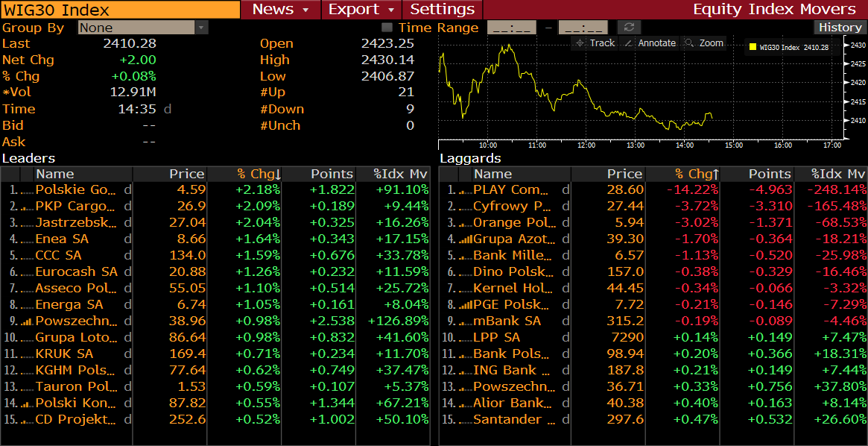This screenshot has width=868, height=446.
Task: Open the Settings menu
Action: pos(442,10)
